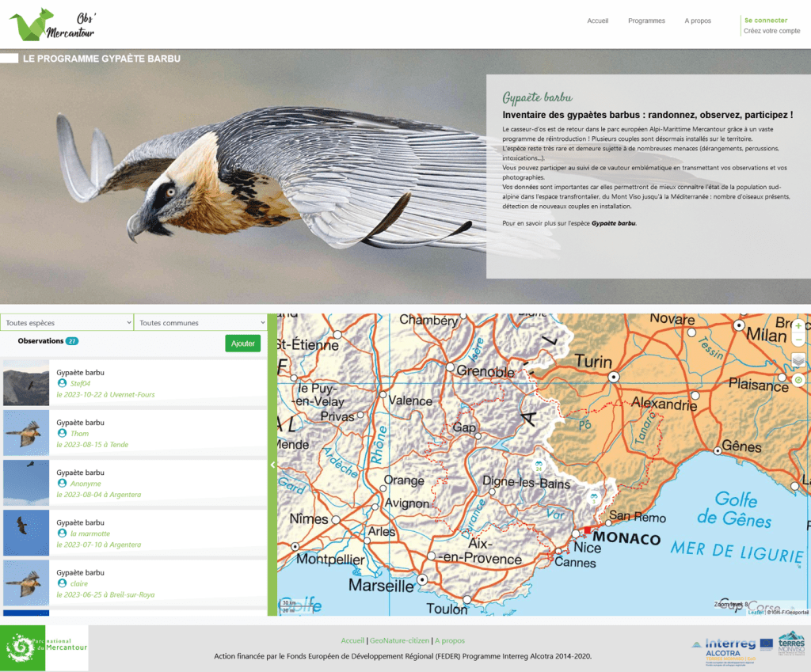Click the binoculars cluster marker showing 24
Image resolution: width=811 pixels, height=672 pixels.
[x=539, y=465]
